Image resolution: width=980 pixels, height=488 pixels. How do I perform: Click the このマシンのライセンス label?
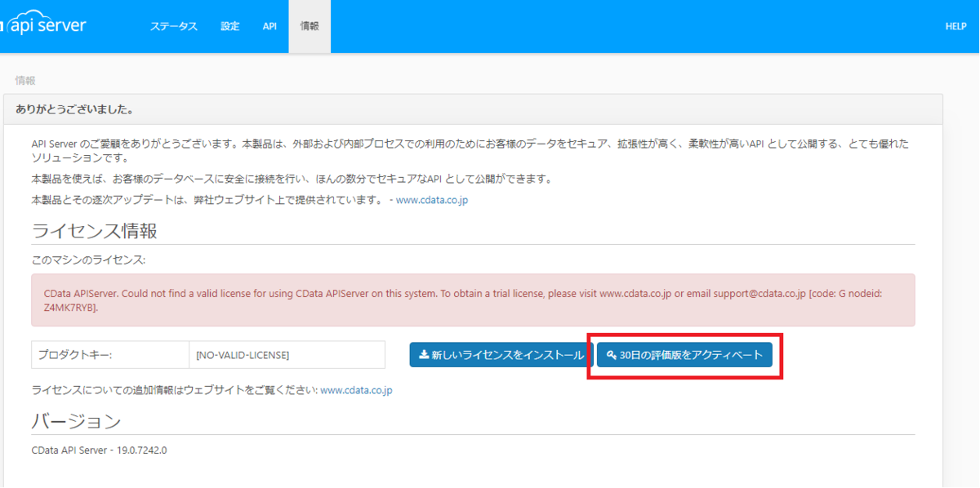point(88,260)
